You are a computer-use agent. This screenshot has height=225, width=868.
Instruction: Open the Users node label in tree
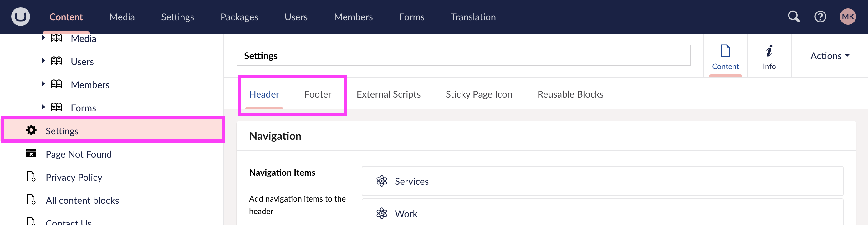pos(82,62)
